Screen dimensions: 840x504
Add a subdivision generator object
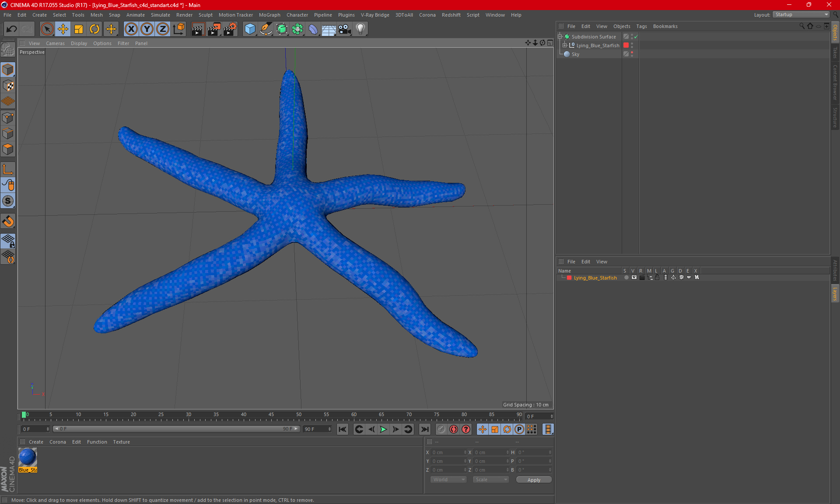(282, 29)
